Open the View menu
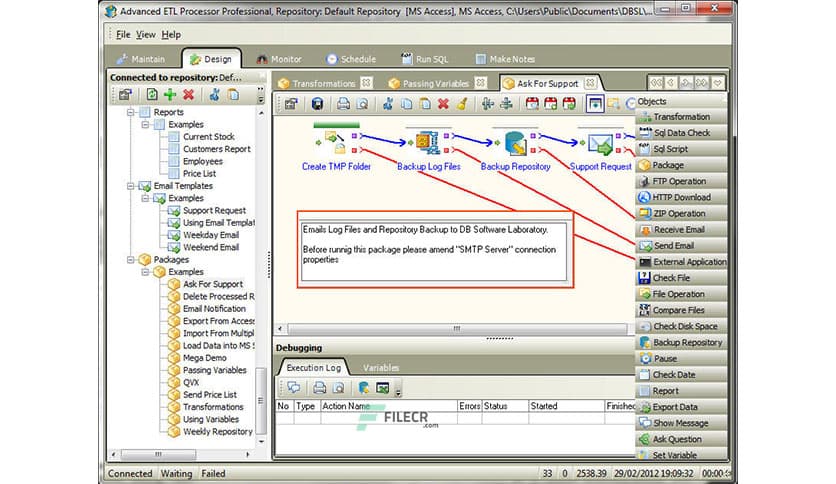Image resolution: width=836 pixels, height=484 pixels. [x=146, y=35]
